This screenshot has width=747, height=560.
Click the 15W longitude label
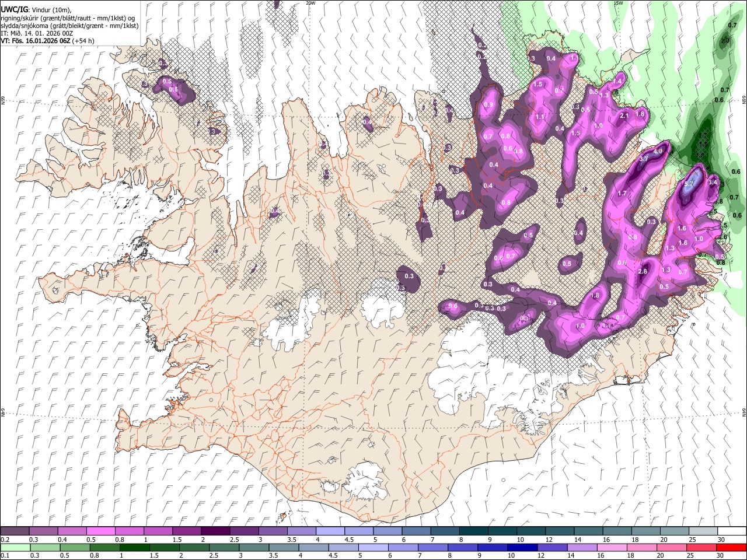[618, 3]
